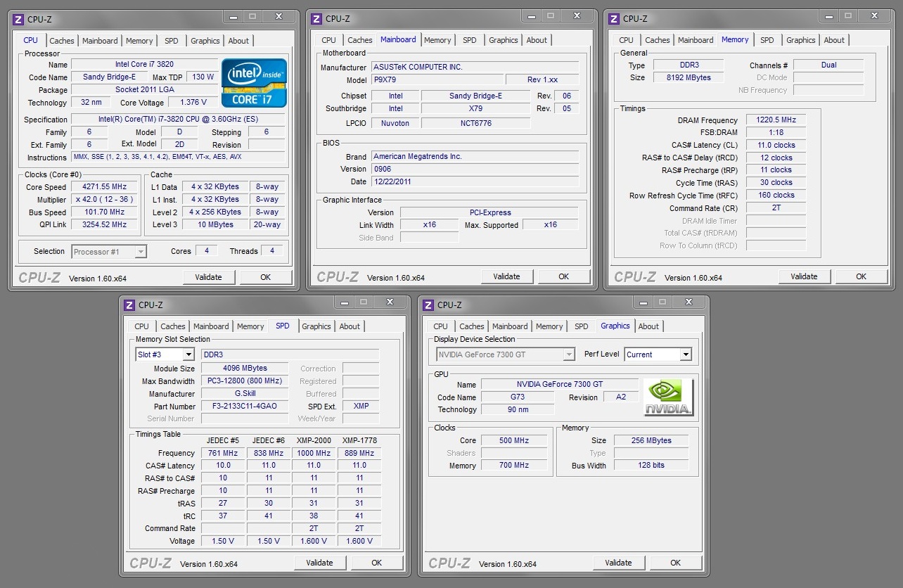Switch to SPD tab in the Graphics window
This screenshot has width=903, height=588.
(x=582, y=326)
